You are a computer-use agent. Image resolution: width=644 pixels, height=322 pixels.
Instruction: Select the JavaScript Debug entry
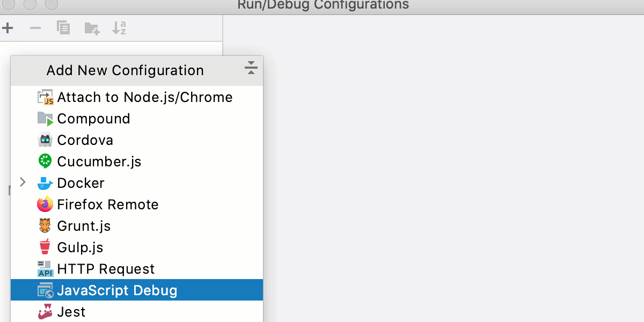click(117, 290)
